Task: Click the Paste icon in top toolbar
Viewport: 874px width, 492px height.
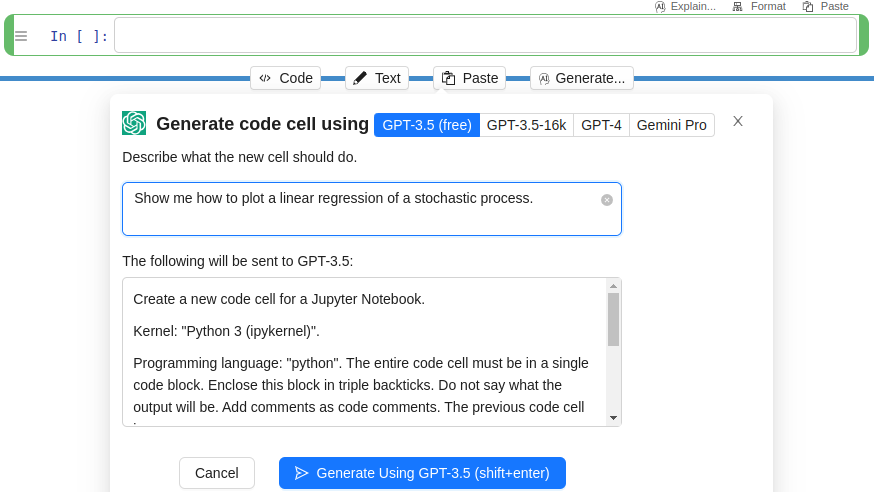Action: (807, 6)
